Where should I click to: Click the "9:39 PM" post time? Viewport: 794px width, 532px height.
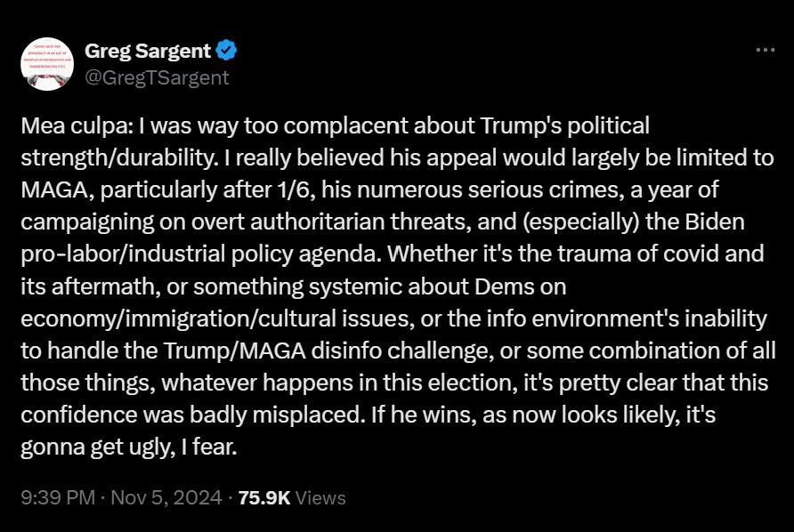(57, 497)
